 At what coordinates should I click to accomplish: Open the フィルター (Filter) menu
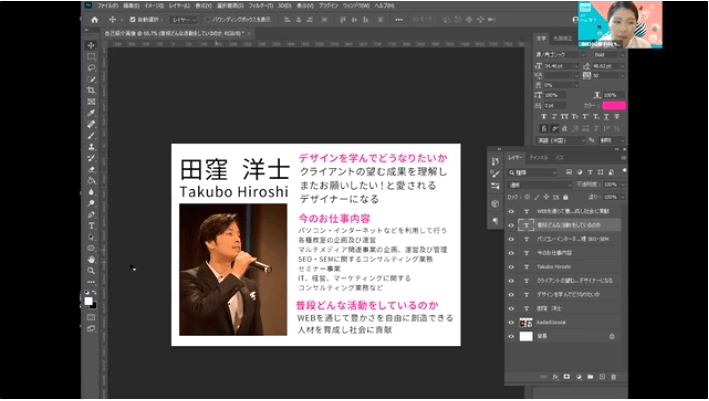coord(262,5)
